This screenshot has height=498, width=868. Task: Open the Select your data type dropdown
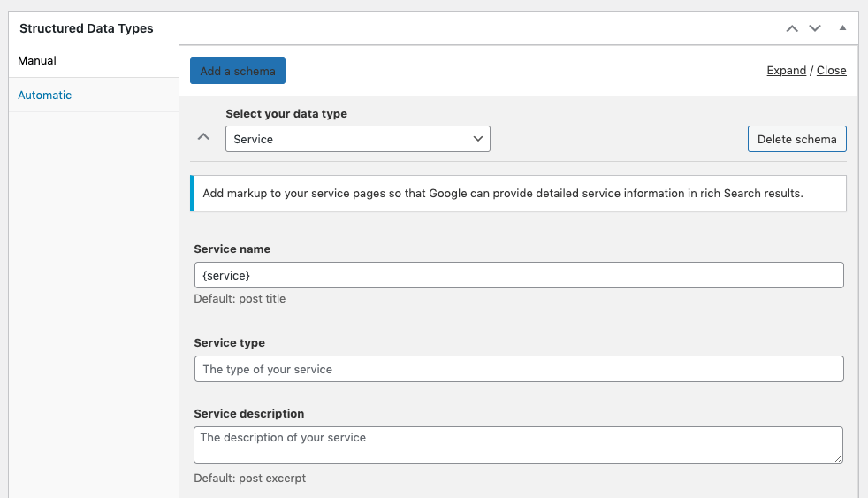pos(357,139)
